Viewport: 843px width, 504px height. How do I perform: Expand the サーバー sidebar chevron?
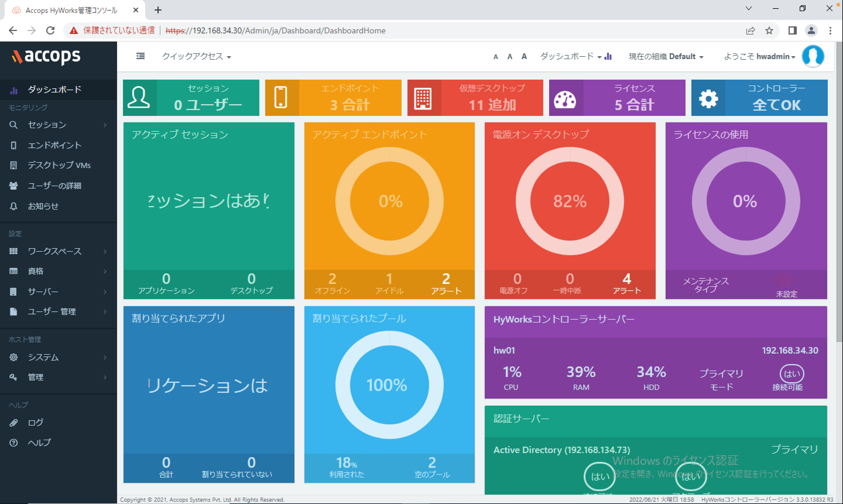pos(105,292)
